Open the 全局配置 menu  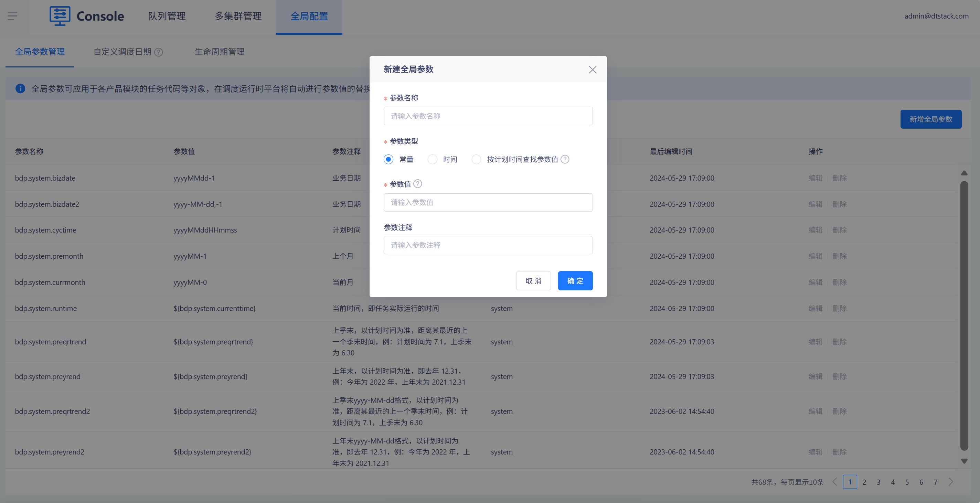click(x=309, y=17)
